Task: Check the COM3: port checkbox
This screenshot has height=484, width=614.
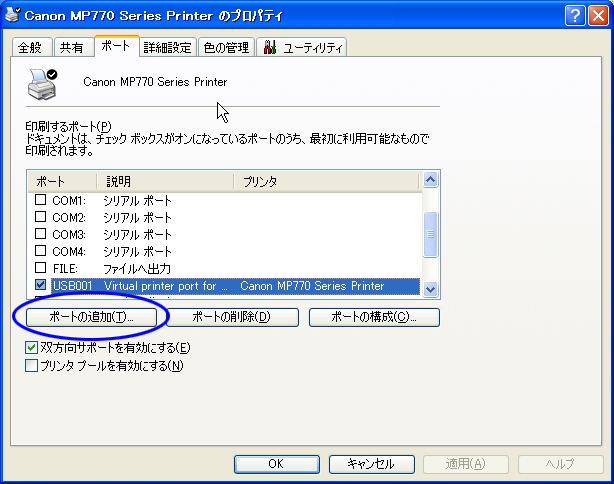Action: [40, 234]
